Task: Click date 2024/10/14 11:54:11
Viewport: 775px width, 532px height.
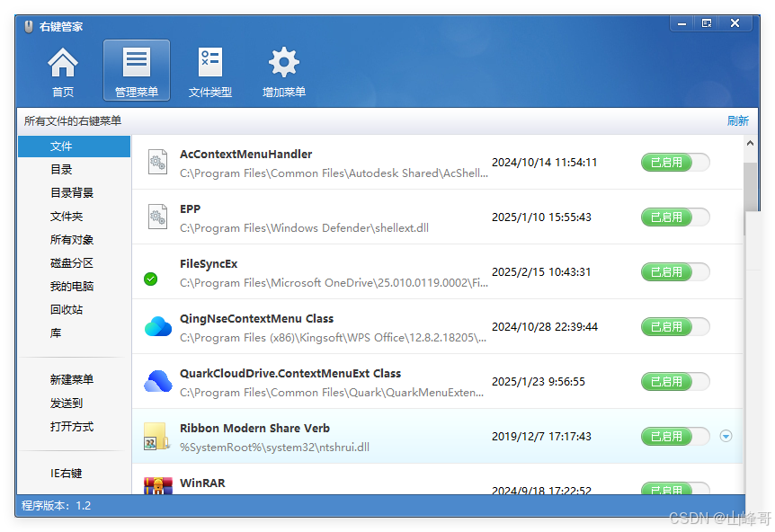Action: point(544,162)
